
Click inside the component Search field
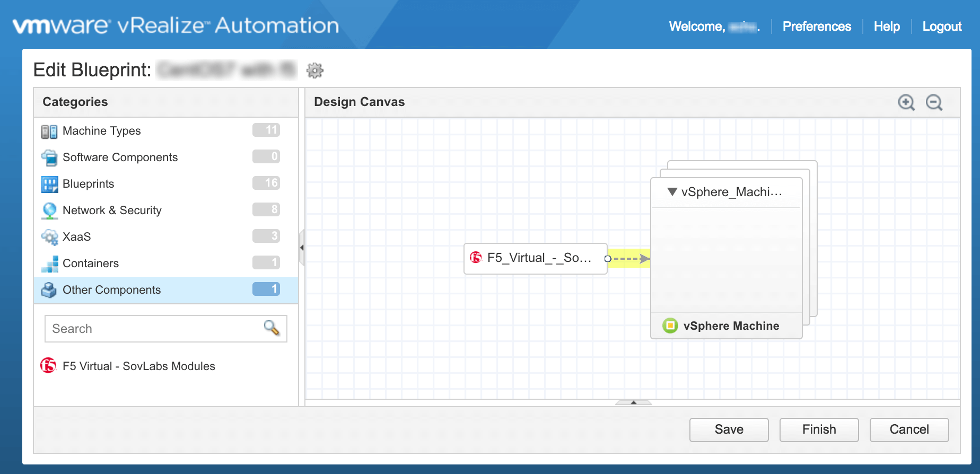click(x=166, y=329)
